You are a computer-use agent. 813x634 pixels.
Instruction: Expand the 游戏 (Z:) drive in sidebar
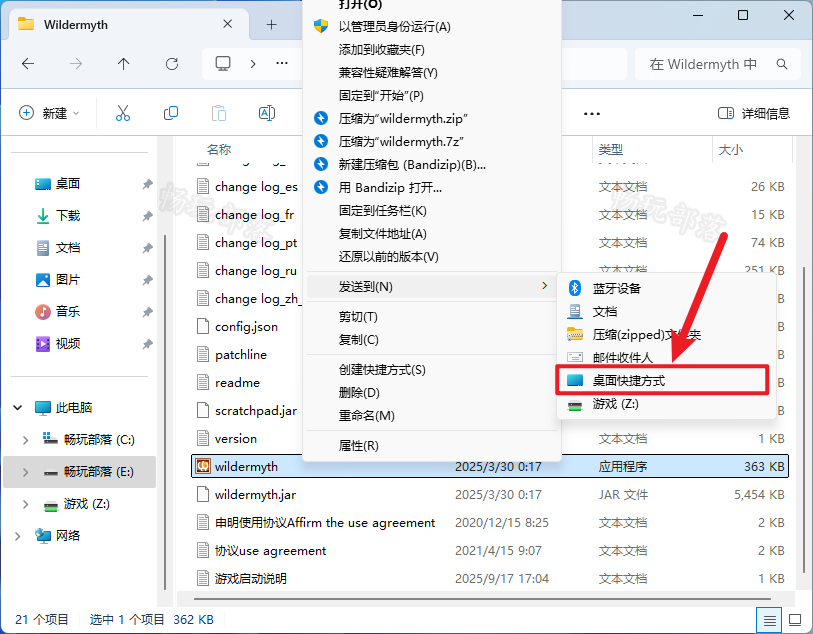25,504
